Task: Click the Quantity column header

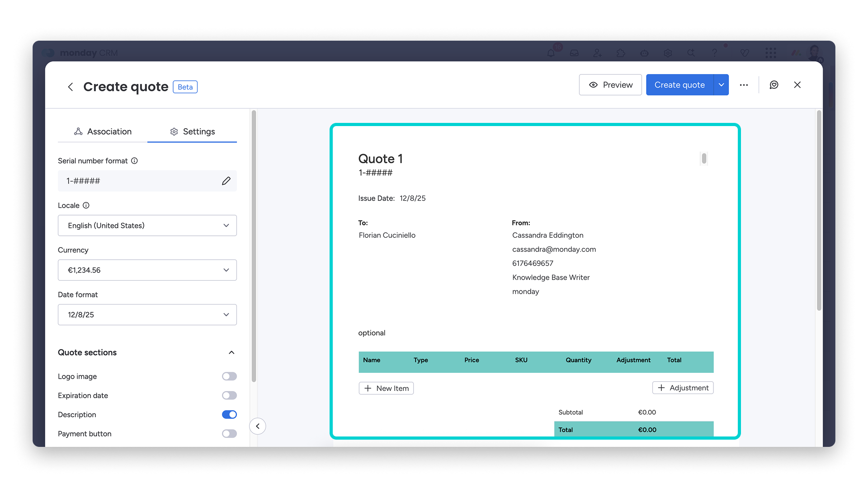Action: (x=578, y=360)
